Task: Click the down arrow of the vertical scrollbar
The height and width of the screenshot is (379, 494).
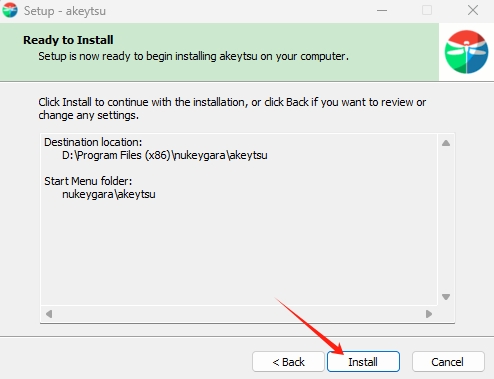Action: (x=446, y=297)
